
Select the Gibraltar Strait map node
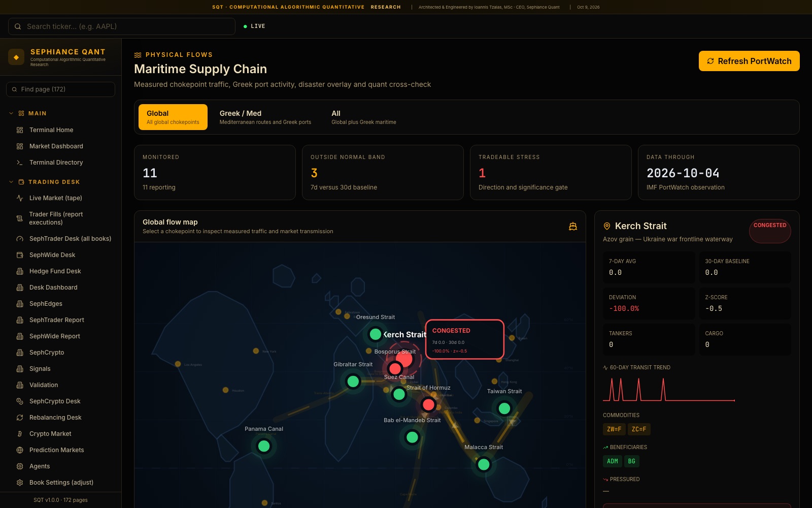click(x=353, y=382)
